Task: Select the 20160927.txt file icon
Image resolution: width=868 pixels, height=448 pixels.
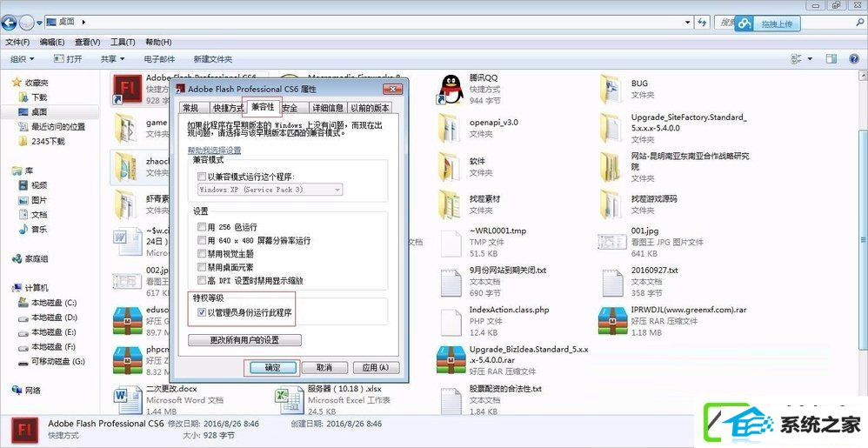Action: pos(612,283)
